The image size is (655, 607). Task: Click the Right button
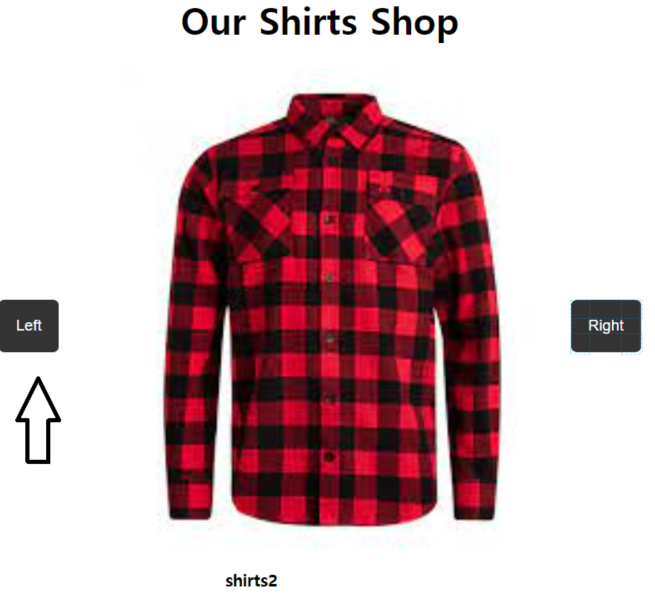click(606, 326)
